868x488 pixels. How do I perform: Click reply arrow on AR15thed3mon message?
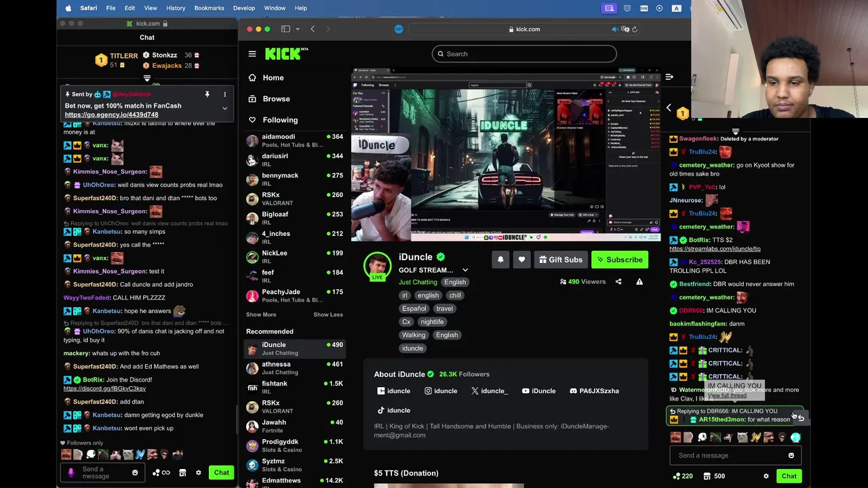[801, 419]
